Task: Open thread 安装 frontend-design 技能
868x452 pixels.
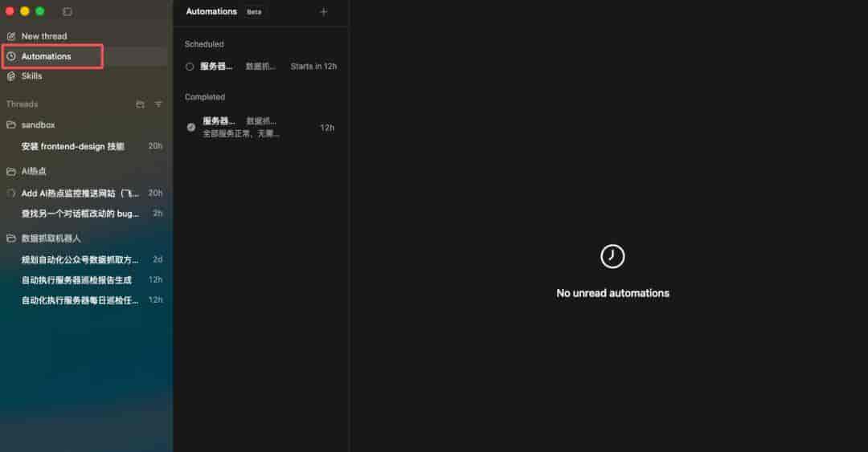Action: (x=86, y=147)
